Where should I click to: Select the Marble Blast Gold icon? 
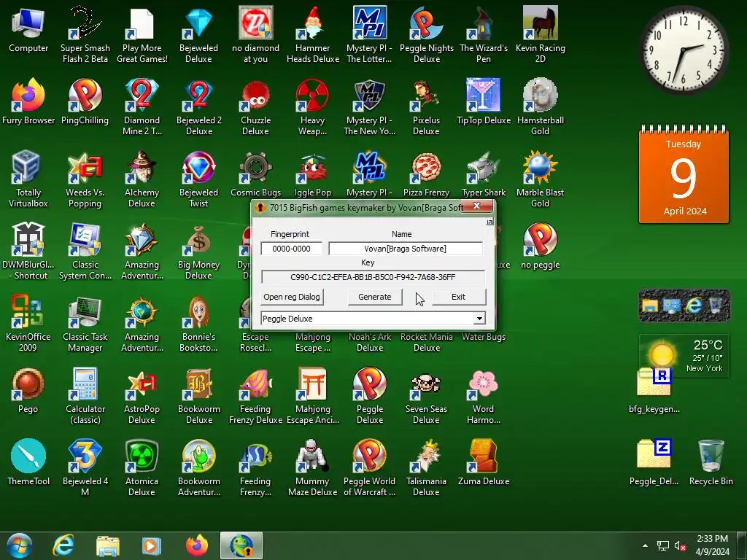point(541,179)
